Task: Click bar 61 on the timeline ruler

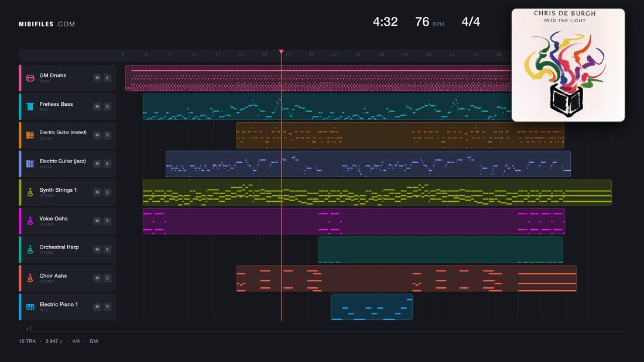Action: coord(475,54)
